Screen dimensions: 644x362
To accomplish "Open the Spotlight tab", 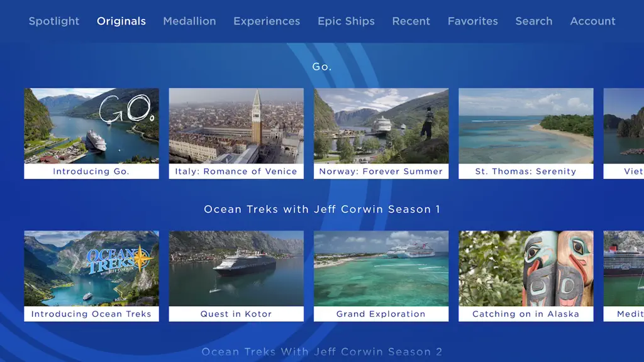I will (54, 21).
